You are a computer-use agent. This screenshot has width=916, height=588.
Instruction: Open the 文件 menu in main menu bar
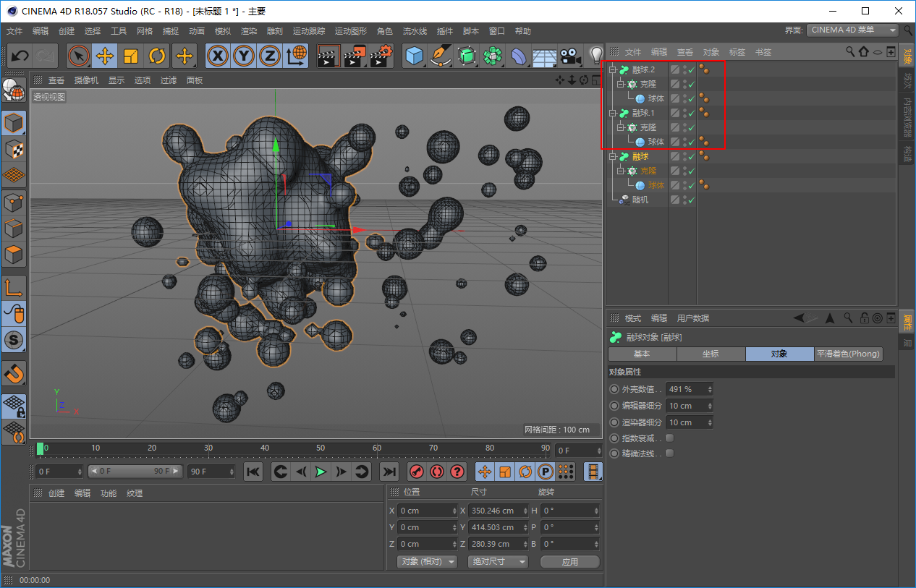pos(14,31)
